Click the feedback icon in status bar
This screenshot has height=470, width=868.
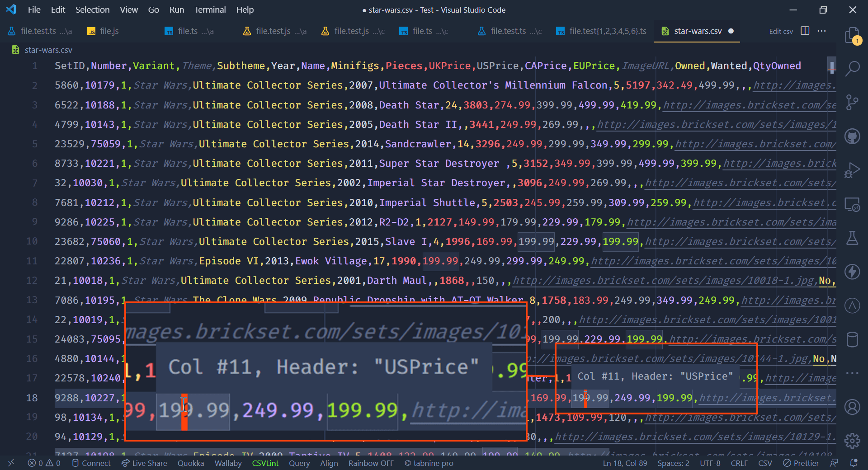[834, 463]
